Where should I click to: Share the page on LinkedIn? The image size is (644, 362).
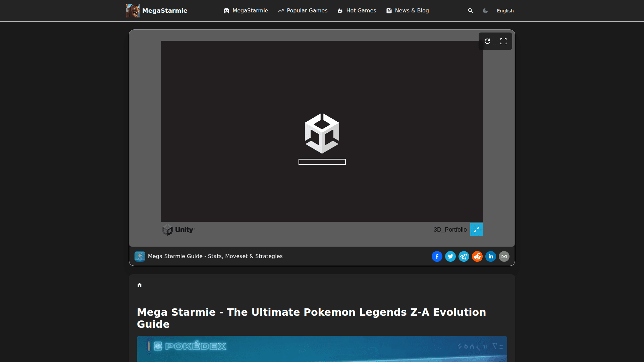pyautogui.click(x=490, y=256)
